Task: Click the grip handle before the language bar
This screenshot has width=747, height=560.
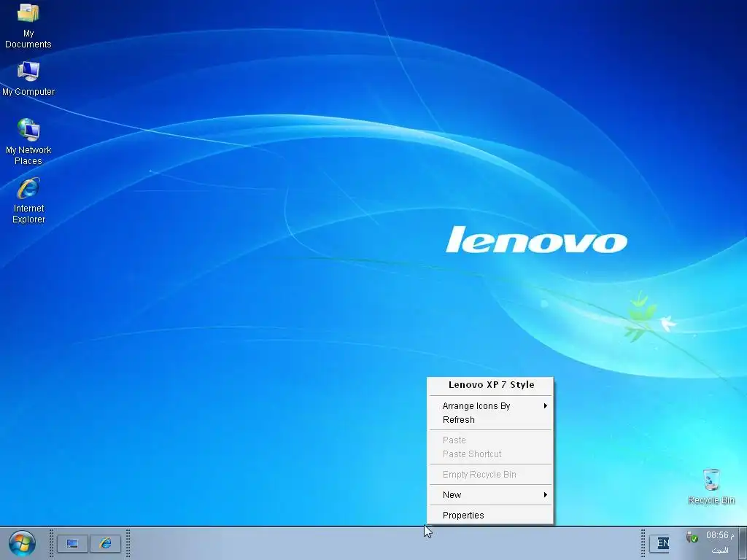Action: [643, 543]
